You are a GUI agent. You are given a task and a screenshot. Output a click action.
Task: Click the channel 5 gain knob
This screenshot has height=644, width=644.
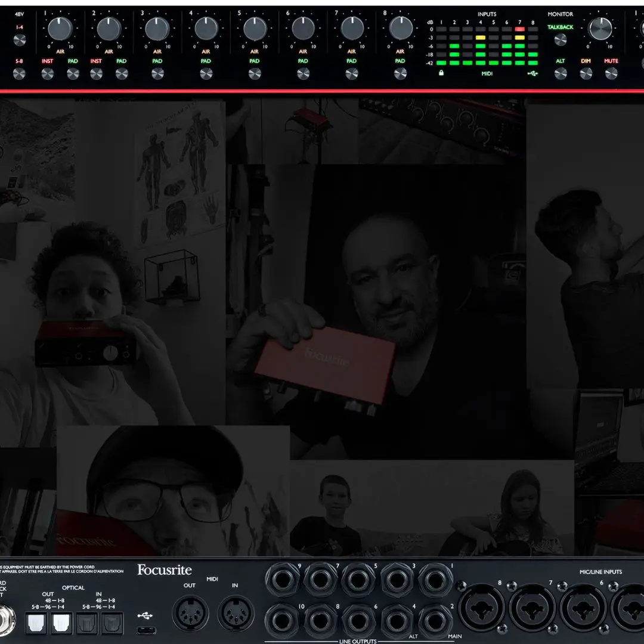pos(255,29)
